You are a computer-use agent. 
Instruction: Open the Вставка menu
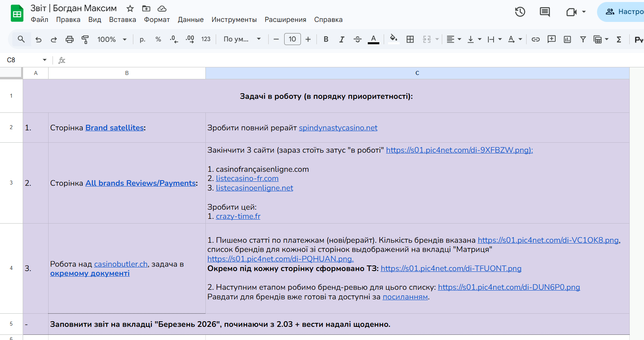coord(122,20)
